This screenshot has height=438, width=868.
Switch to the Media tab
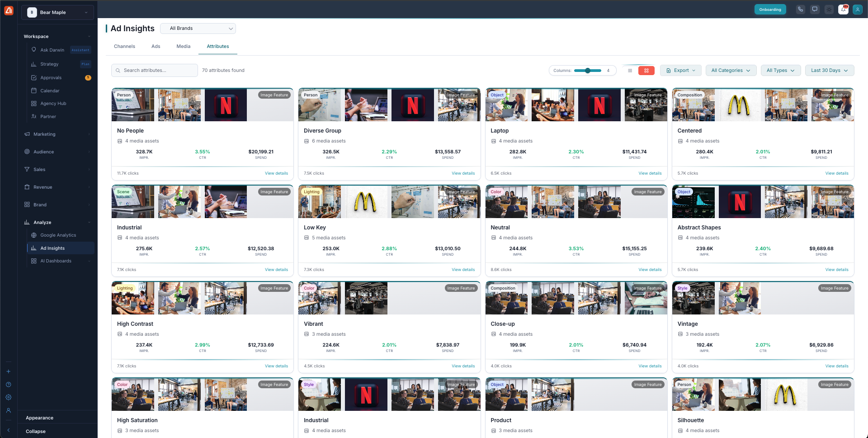pos(184,47)
